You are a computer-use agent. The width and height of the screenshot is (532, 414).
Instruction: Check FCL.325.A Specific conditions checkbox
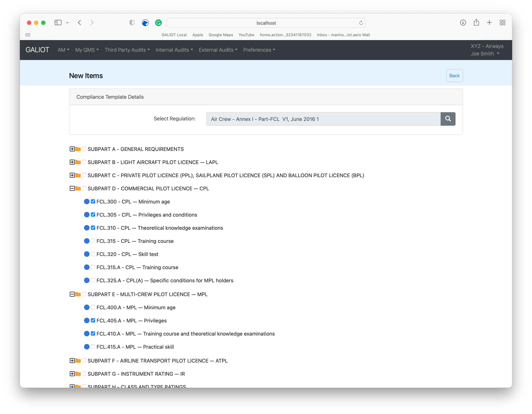click(x=93, y=280)
